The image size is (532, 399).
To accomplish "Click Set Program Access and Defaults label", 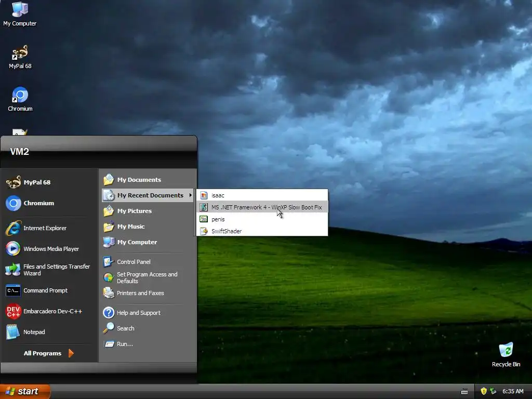I will pos(147,277).
